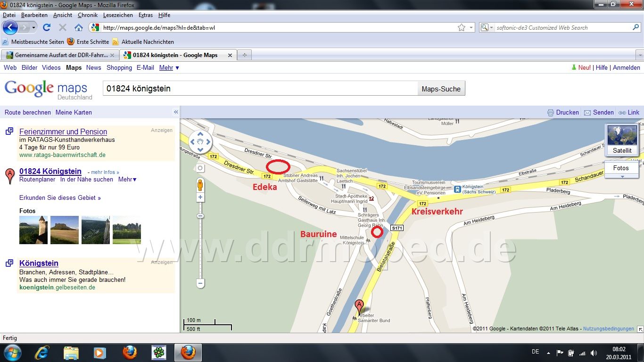Click Anmelden sign-in link

tap(627, 67)
